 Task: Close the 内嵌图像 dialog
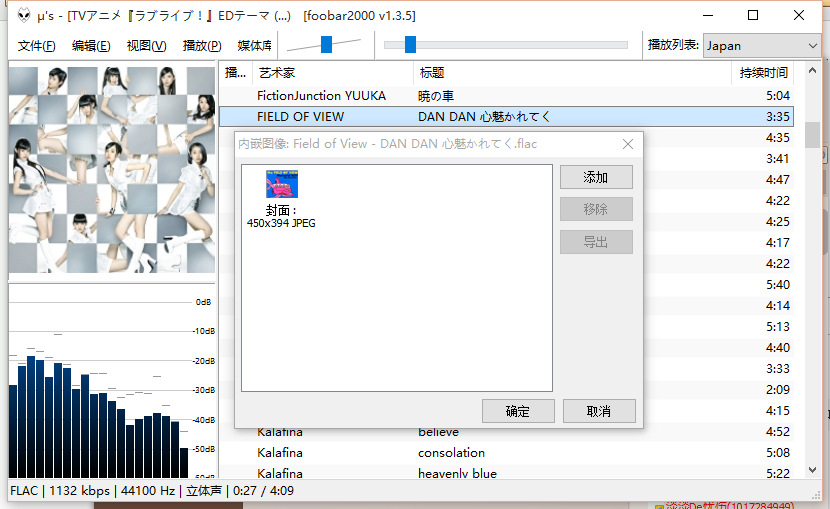point(628,144)
